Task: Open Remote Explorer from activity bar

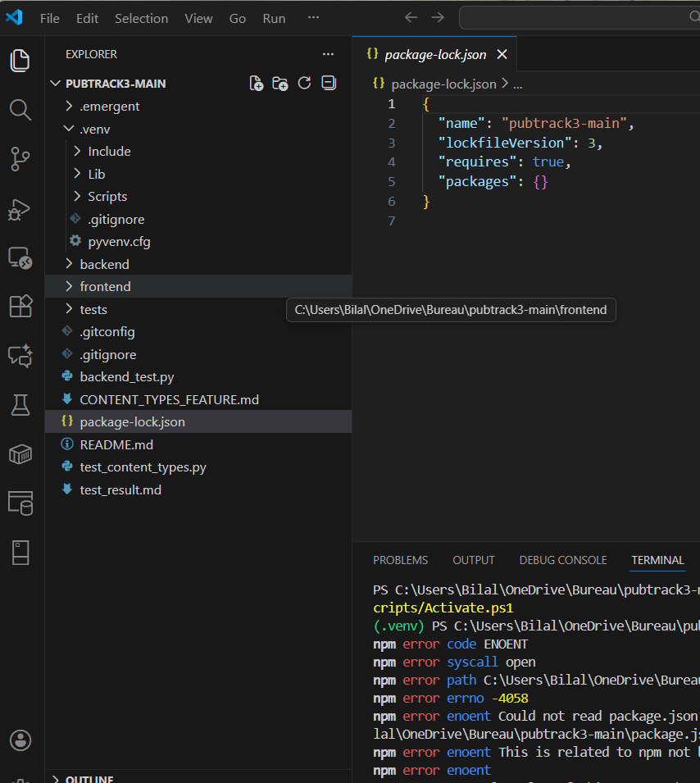Action: pyautogui.click(x=20, y=257)
